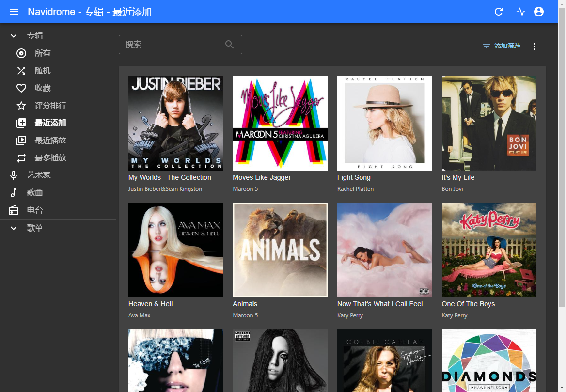
Task: Open the hamburger sidebar menu
Action: (14, 12)
